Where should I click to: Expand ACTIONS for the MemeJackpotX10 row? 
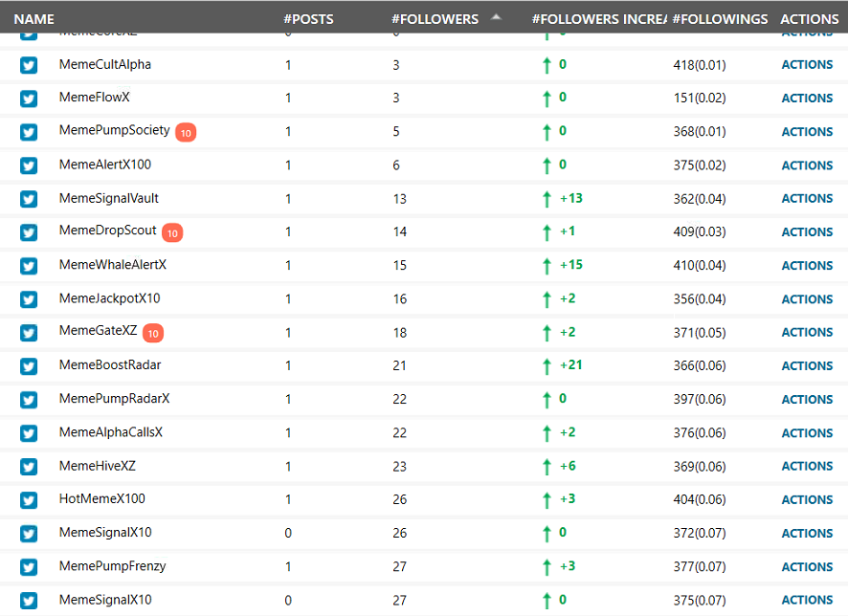[807, 299]
